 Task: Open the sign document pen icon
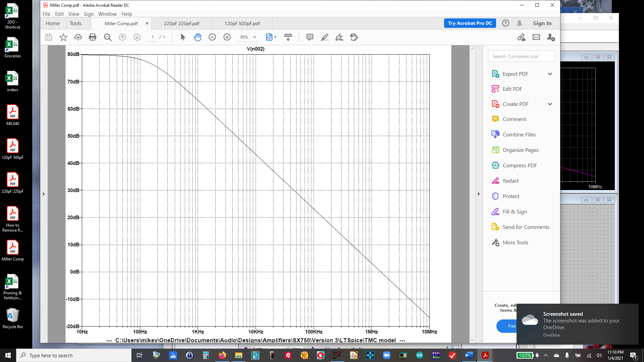(339, 37)
